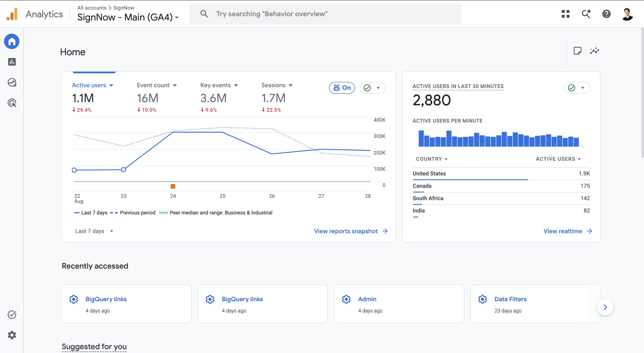Expand the Key events metric dropdown
This screenshot has width=644, height=353.
pyautogui.click(x=219, y=85)
